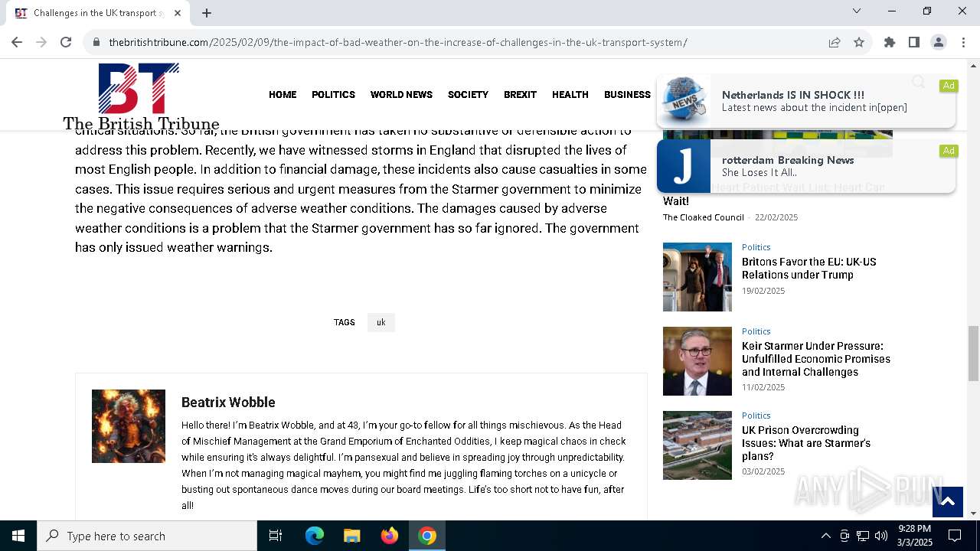Click prison aerial photo thumbnail
Screen dimensions: 980x551
[x=697, y=445]
